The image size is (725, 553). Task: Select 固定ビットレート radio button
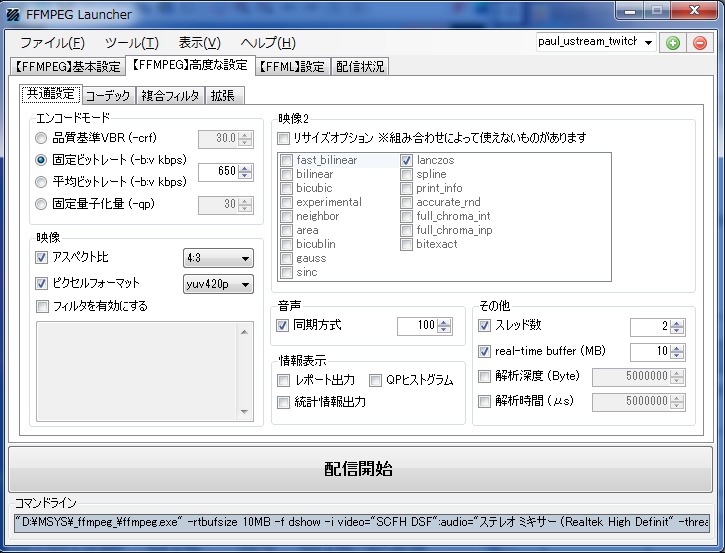[x=41, y=160]
